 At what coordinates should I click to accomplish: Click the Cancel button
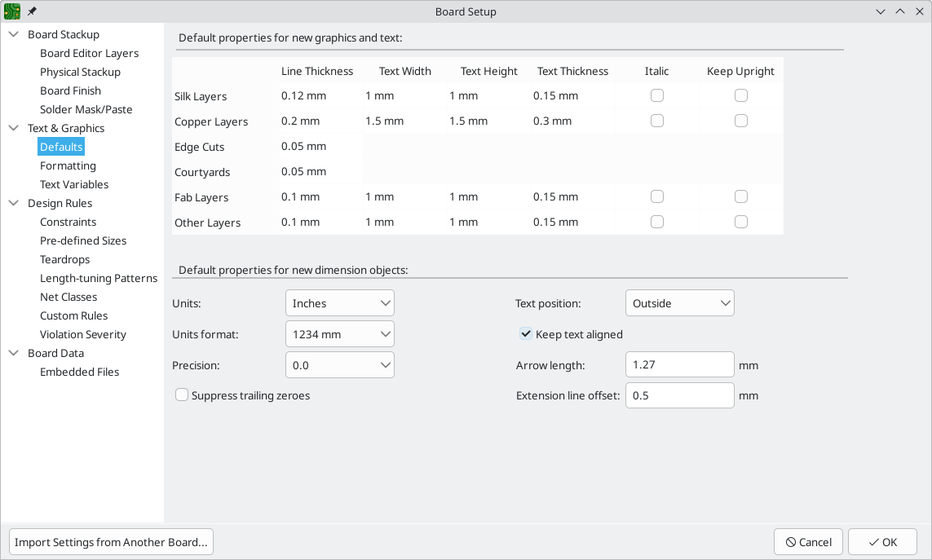808,542
